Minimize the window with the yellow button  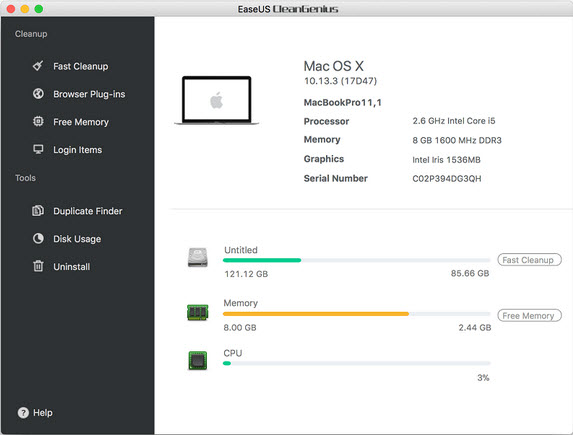[25, 9]
